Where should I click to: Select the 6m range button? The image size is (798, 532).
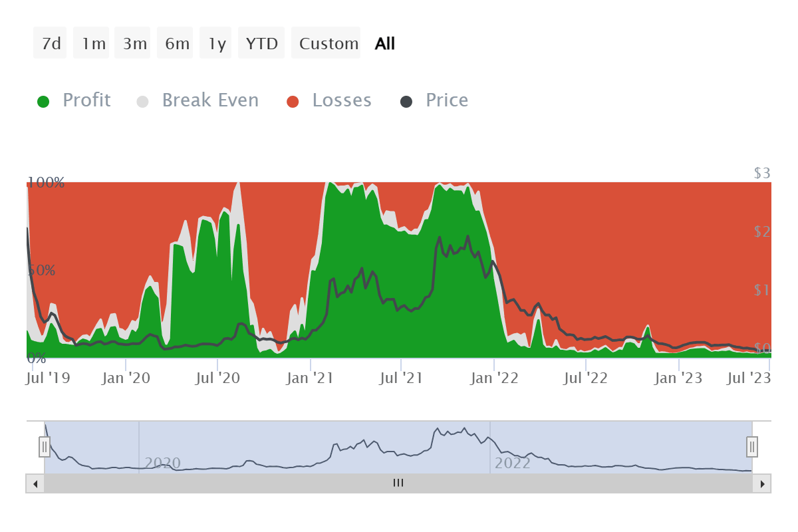click(x=174, y=43)
